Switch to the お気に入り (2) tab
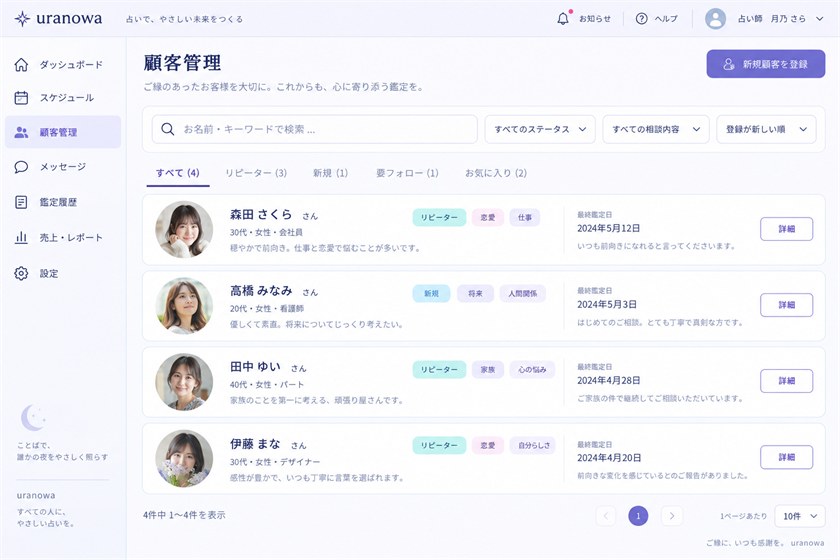This screenshot has height=560, width=840. pos(496,173)
